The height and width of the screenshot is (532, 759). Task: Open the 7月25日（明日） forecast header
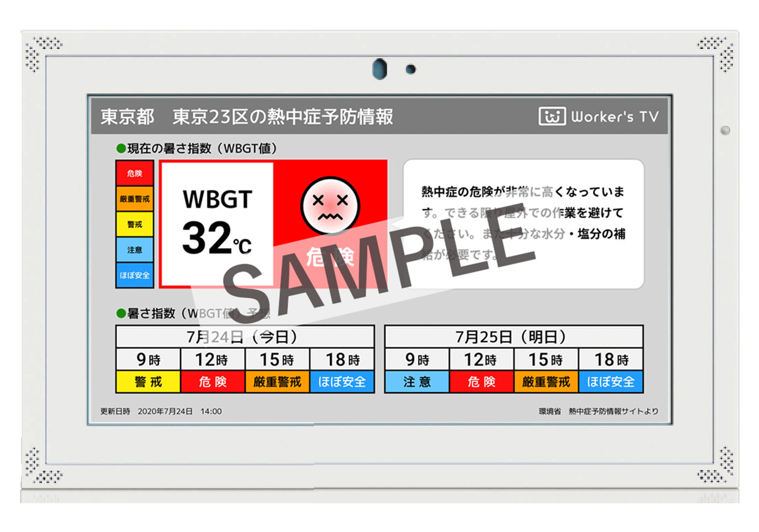pos(513,337)
